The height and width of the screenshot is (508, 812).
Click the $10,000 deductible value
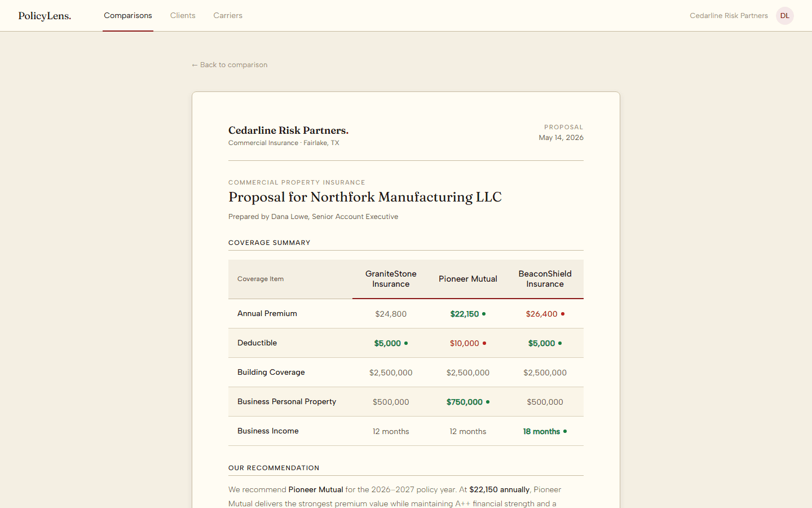coord(465,343)
